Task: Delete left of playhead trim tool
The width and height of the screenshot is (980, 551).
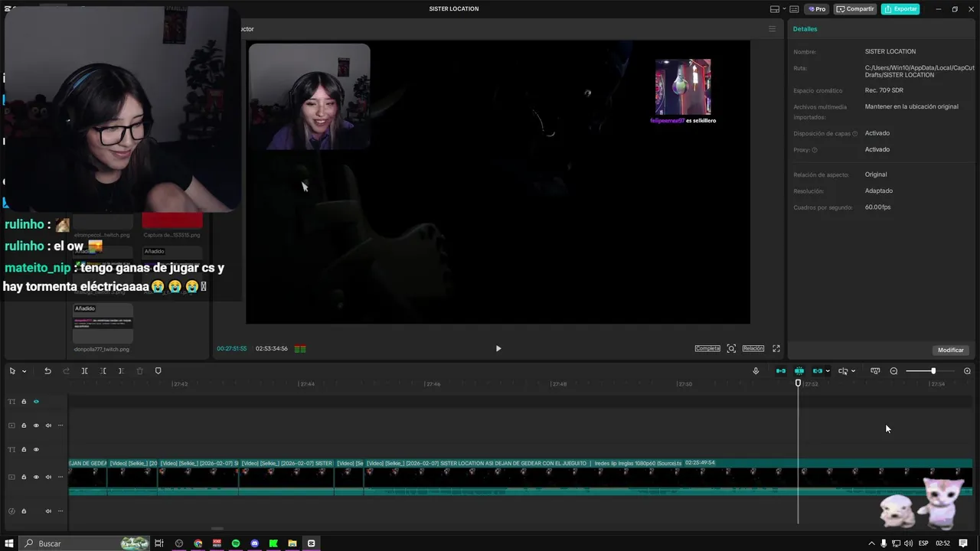Action: pos(103,371)
